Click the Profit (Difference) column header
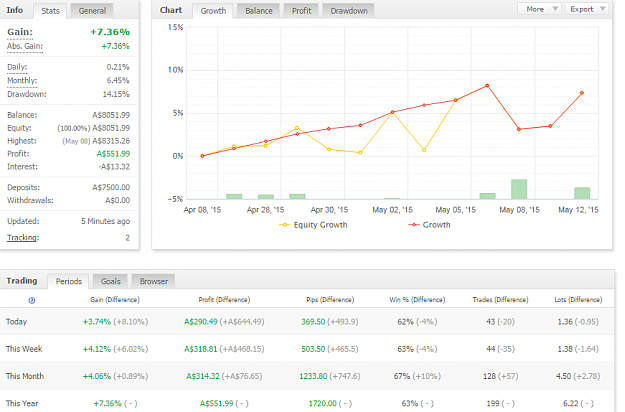The height and width of the screenshot is (412, 625). (x=224, y=300)
